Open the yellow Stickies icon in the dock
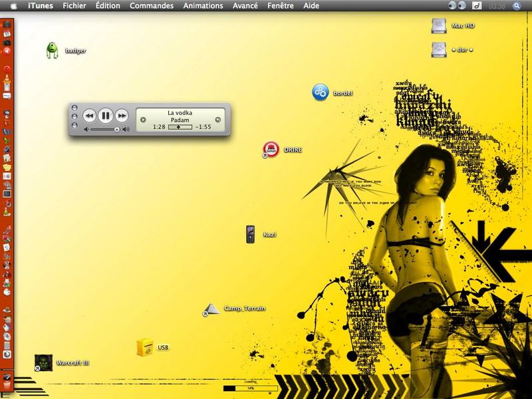532x399 pixels. (x=7, y=167)
